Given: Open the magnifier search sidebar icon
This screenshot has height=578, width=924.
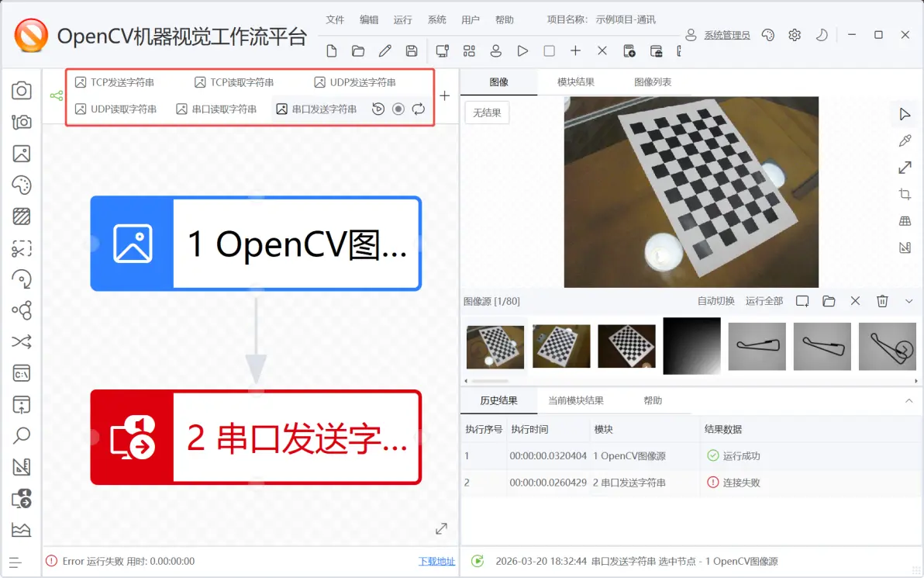Looking at the screenshot, I should coord(21,436).
